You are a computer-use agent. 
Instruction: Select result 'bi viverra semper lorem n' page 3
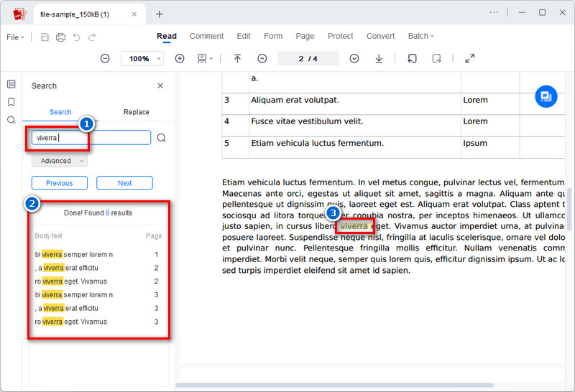click(98, 294)
